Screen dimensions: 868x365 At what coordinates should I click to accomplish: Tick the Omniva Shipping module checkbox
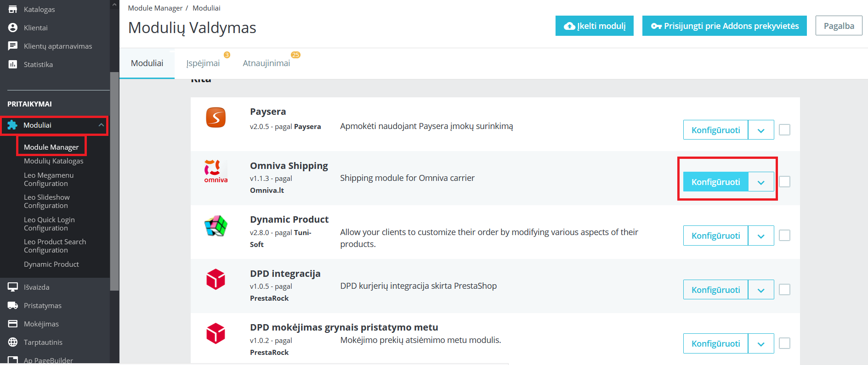tap(785, 182)
